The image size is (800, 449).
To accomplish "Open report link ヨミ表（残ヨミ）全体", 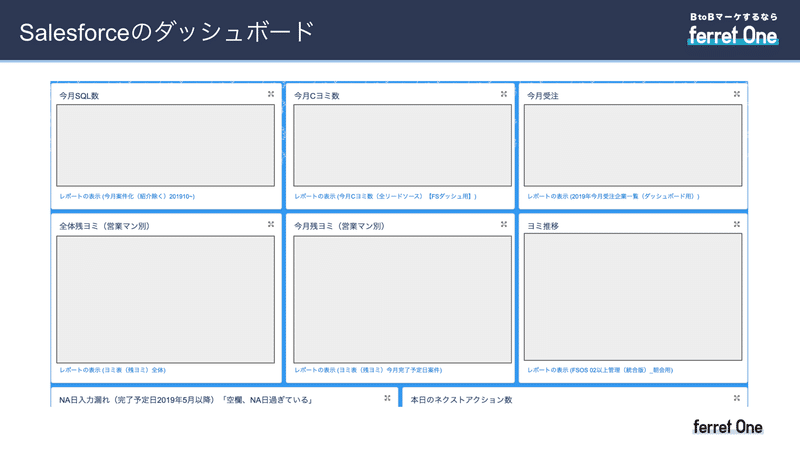I will [113, 370].
